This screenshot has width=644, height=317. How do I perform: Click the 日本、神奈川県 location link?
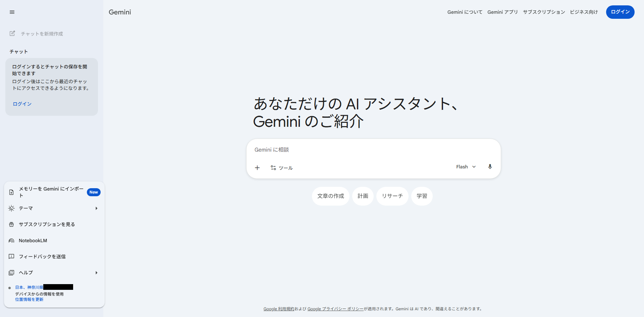point(29,287)
